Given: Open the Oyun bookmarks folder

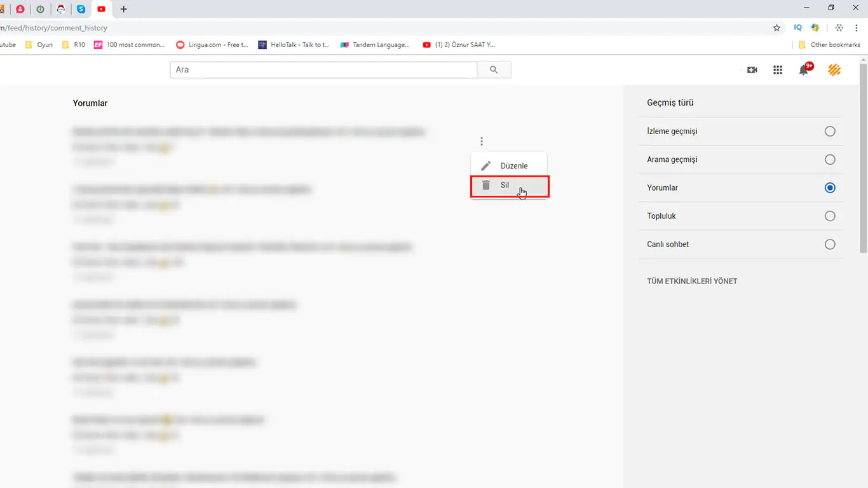Looking at the screenshot, I should tap(39, 44).
